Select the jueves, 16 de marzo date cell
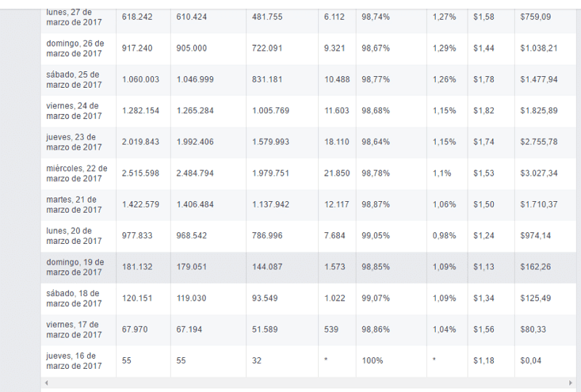Viewport: 581px width, 392px height. (x=74, y=360)
